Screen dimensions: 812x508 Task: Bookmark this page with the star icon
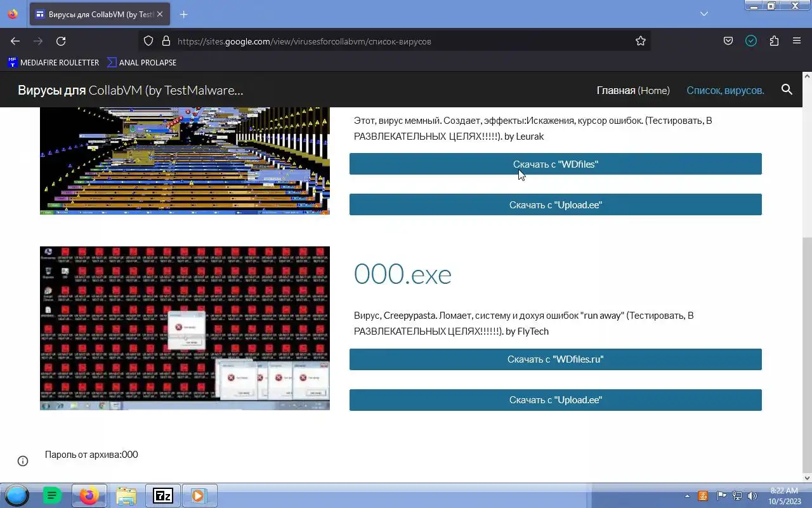[x=641, y=41]
